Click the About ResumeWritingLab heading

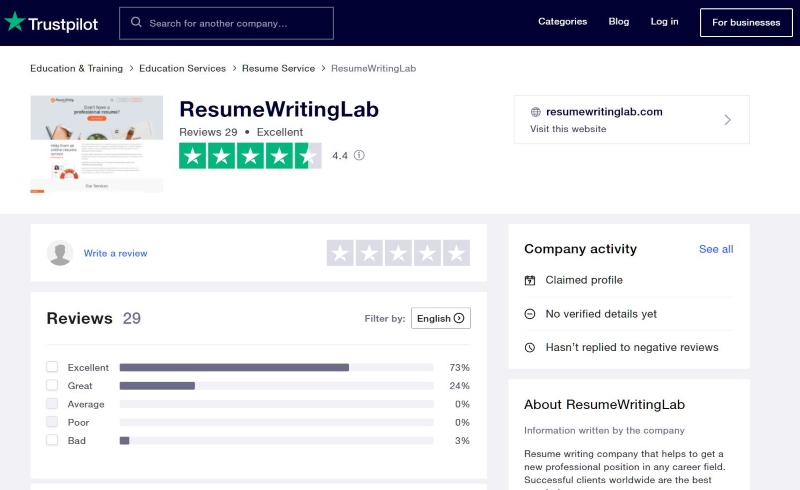click(x=604, y=405)
